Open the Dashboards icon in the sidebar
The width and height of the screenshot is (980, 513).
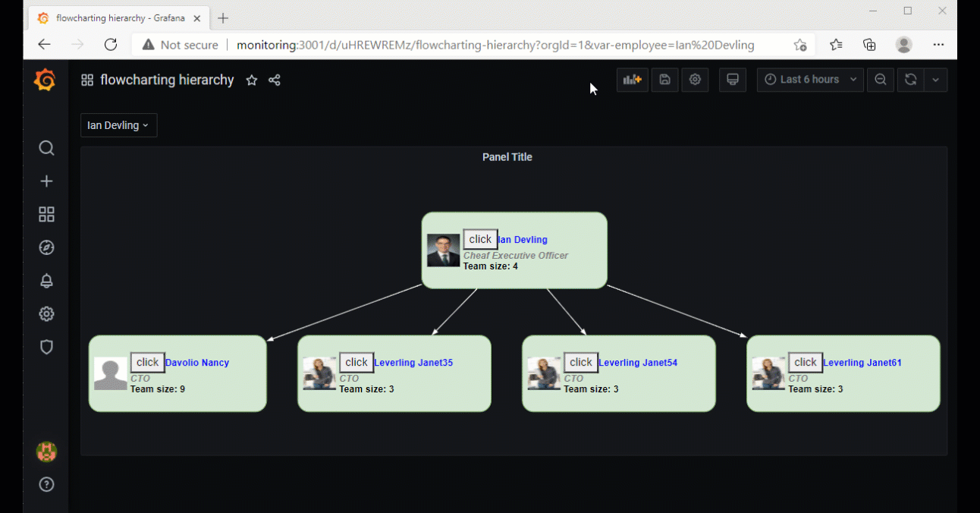46,214
